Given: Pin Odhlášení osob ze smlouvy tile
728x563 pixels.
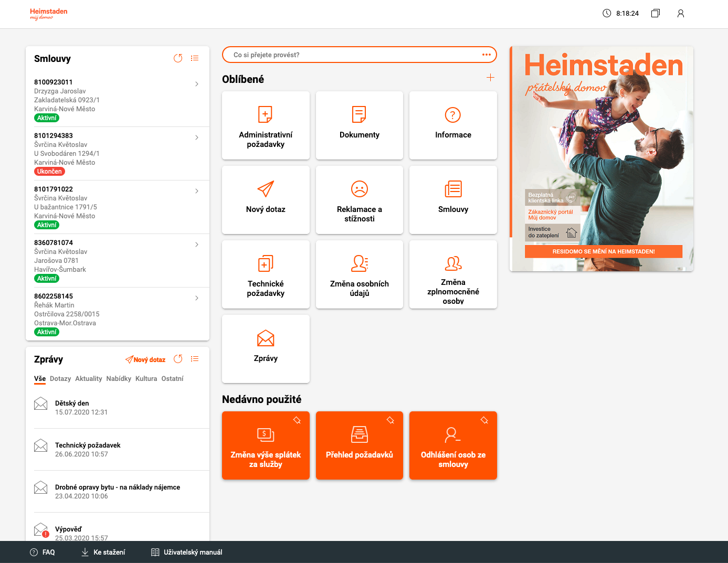Looking at the screenshot, I should pyautogui.click(x=484, y=420).
